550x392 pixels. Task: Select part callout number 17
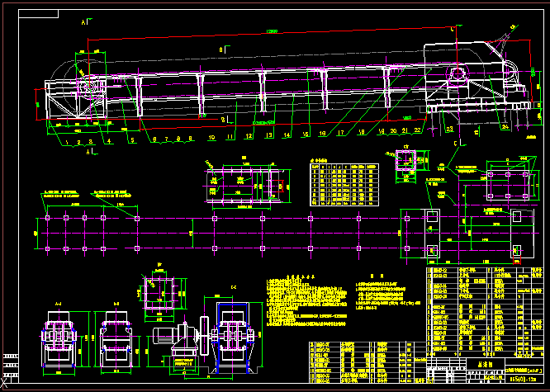(342, 133)
